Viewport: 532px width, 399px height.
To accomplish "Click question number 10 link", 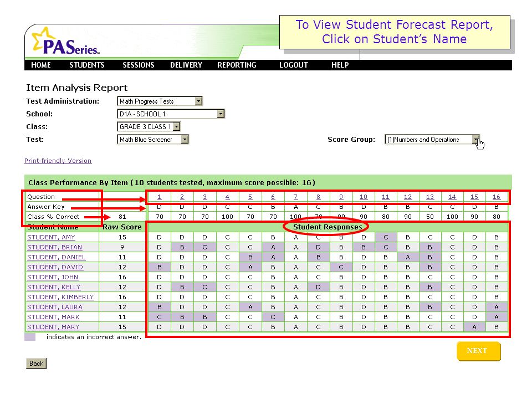I will coord(364,197).
